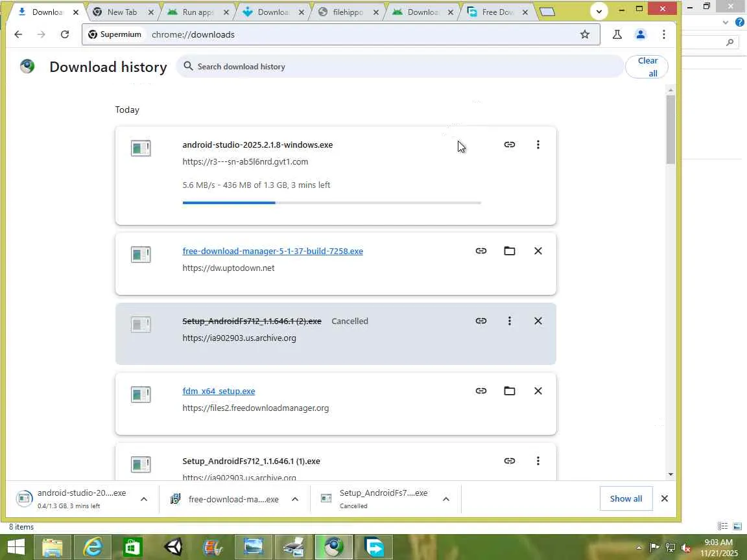Click the file icon of android-studio download entry
The image size is (747, 560).
(x=141, y=148)
